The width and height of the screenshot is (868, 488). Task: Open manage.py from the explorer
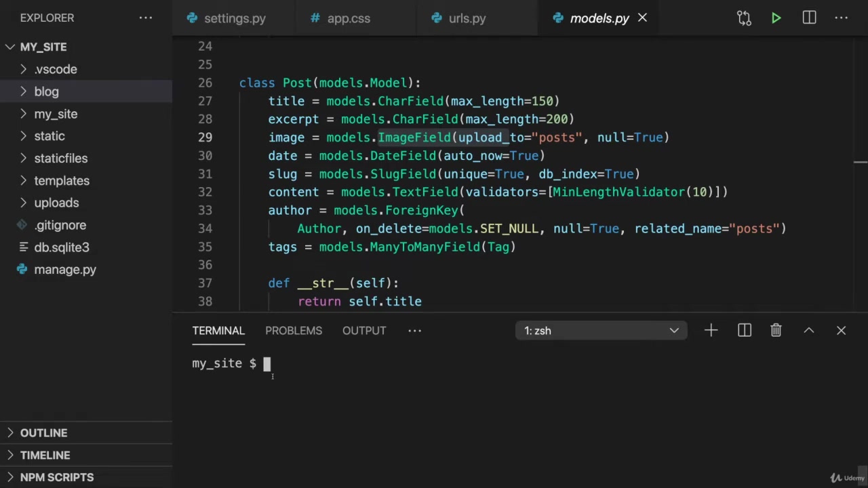pos(65,270)
